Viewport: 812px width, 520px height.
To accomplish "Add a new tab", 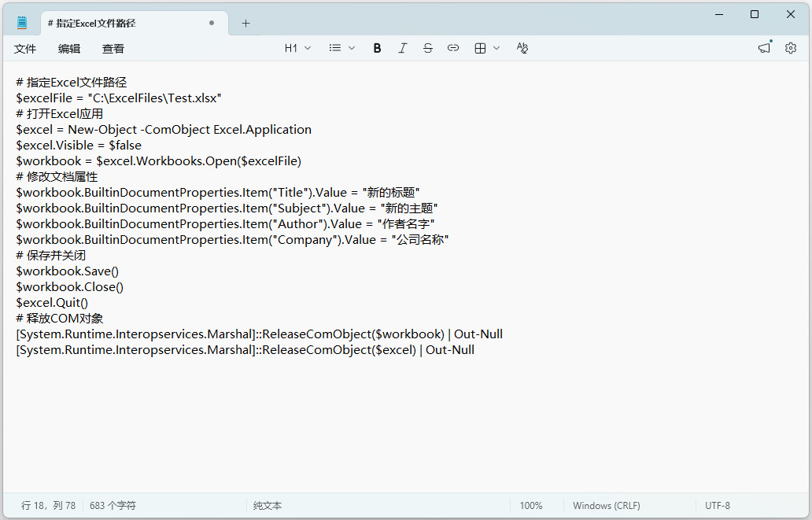I will 245,23.
